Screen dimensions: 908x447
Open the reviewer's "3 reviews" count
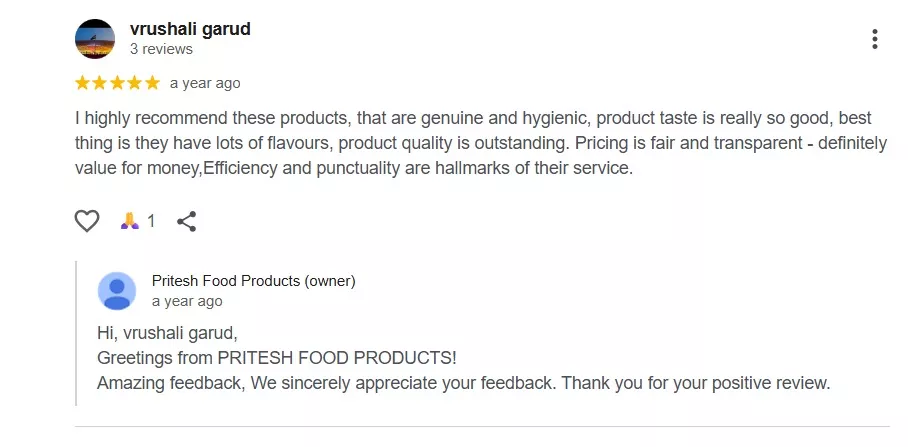point(161,48)
